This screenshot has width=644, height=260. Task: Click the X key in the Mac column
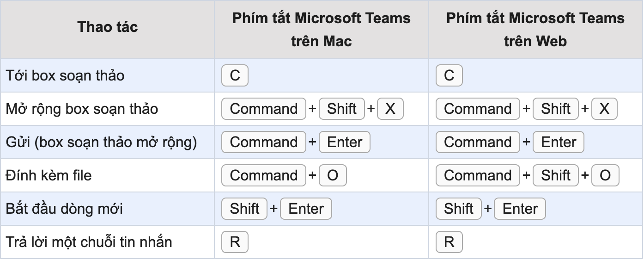pyautogui.click(x=390, y=109)
